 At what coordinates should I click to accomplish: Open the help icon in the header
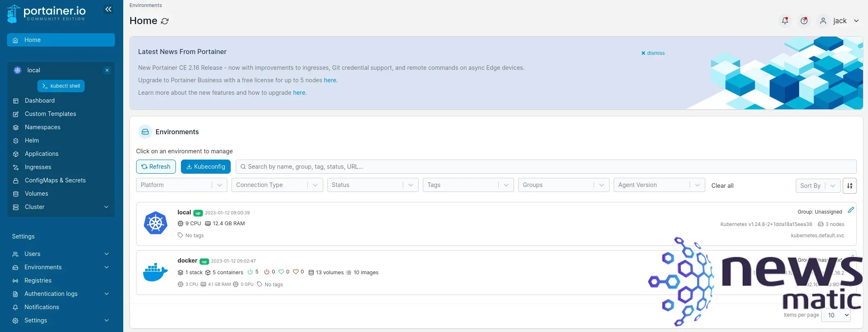coord(804,20)
